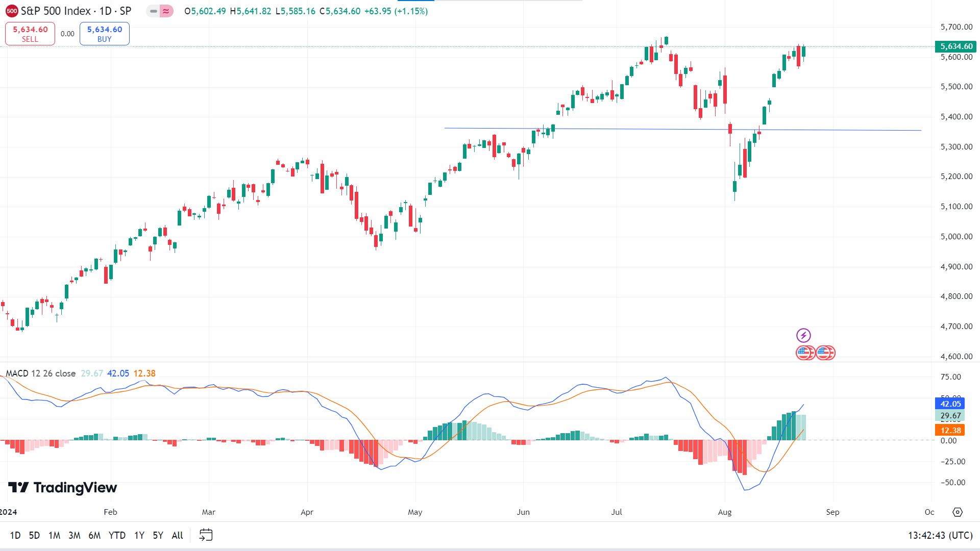Open the go-to-date calendar icon

pos(206,535)
